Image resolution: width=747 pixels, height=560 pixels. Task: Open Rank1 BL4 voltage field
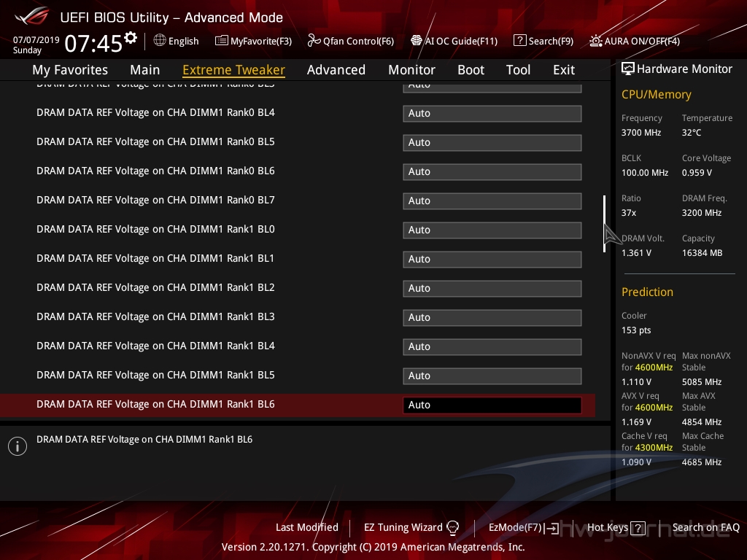click(x=492, y=346)
